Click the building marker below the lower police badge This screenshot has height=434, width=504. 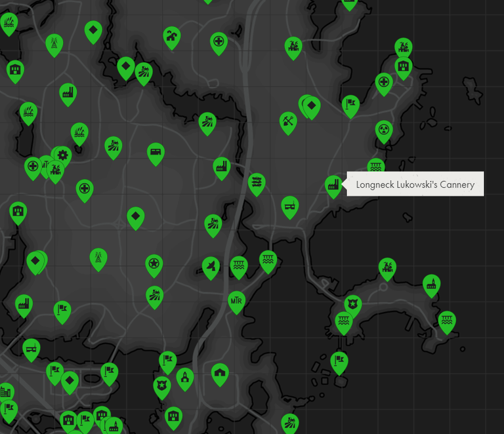click(173, 418)
